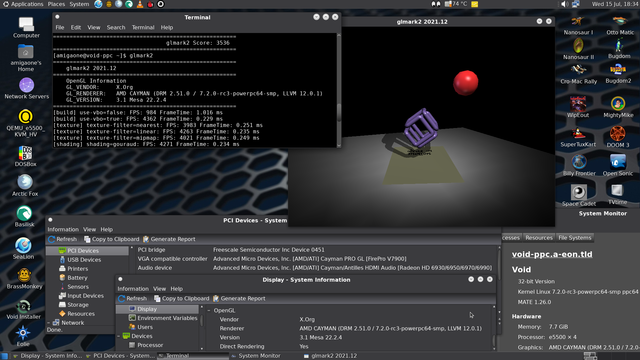Open Terminal's Edit menu
The image size is (640, 360).
click(76, 27)
